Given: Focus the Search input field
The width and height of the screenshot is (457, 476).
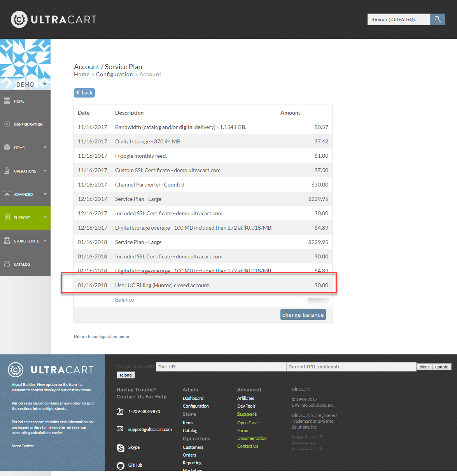Looking at the screenshot, I should pyautogui.click(x=399, y=19).
